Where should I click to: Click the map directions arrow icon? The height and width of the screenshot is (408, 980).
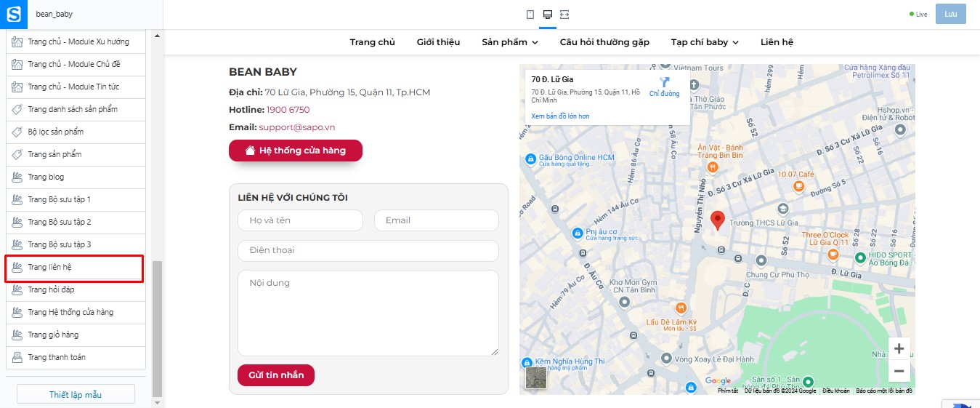664,82
